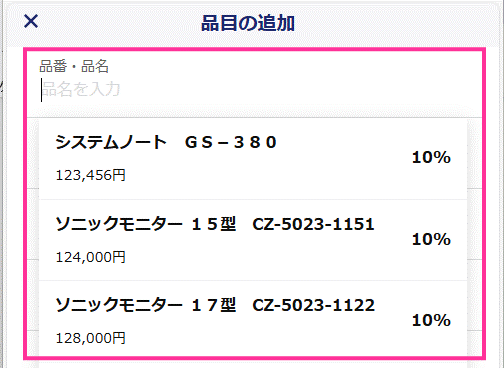Click the システムノート product name text

(x=111, y=142)
